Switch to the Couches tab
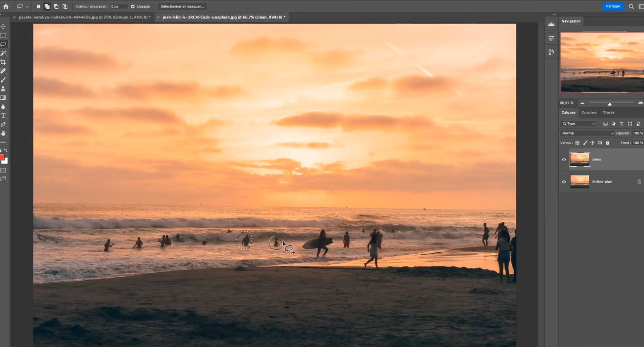 [x=589, y=113]
